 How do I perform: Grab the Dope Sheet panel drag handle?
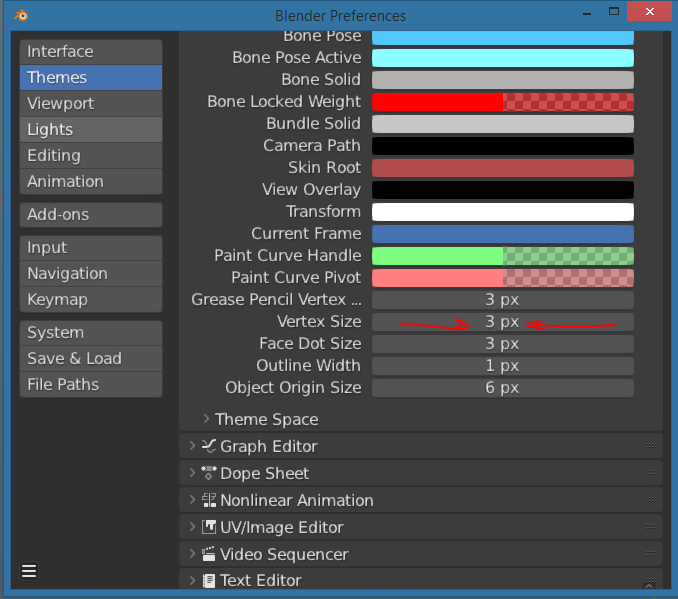click(x=650, y=473)
